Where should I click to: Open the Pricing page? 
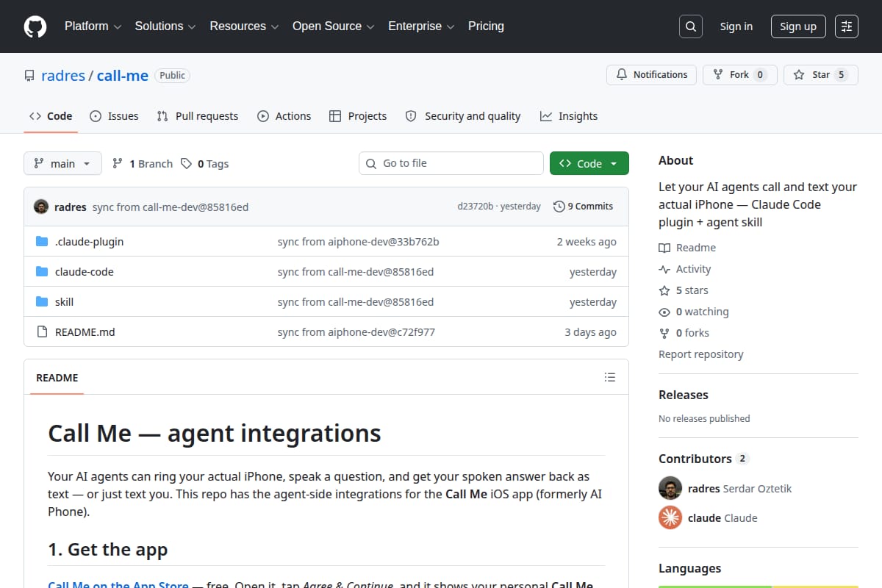(486, 26)
